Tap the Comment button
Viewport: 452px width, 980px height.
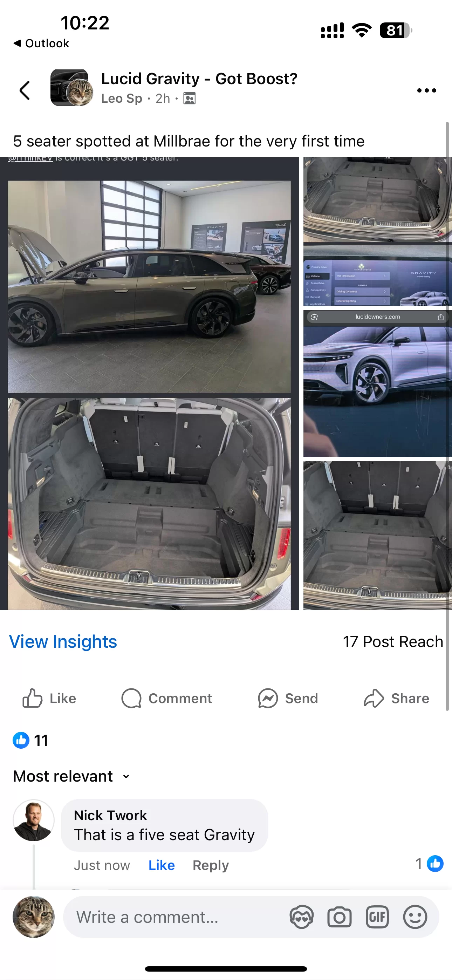coord(166,699)
